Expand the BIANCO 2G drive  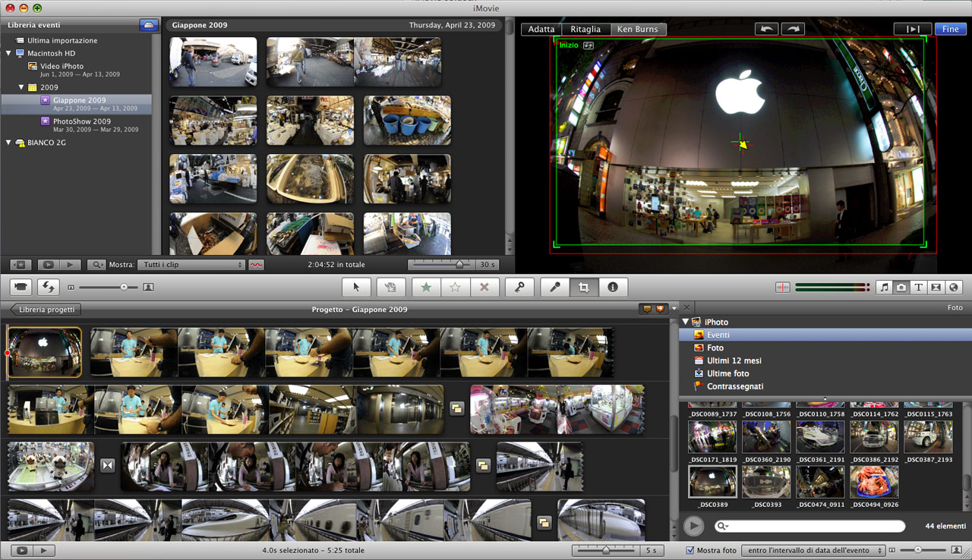pyautogui.click(x=8, y=143)
